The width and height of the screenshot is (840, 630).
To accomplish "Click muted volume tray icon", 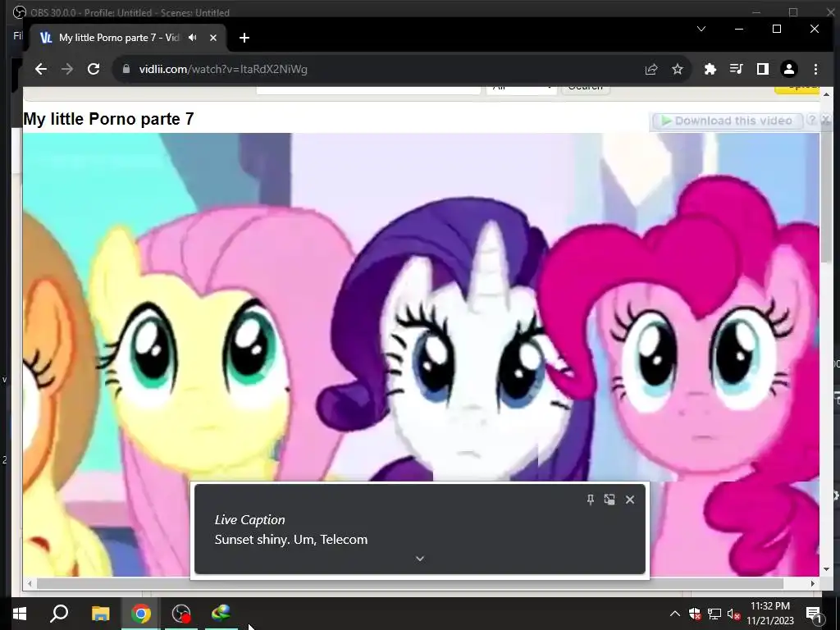I will tap(733, 614).
